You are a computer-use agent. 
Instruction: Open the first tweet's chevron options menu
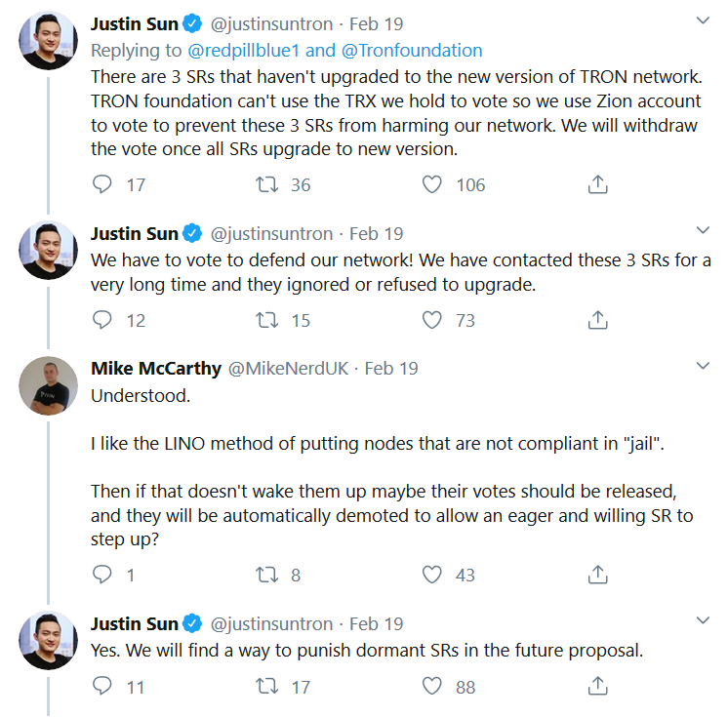[x=703, y=20]
